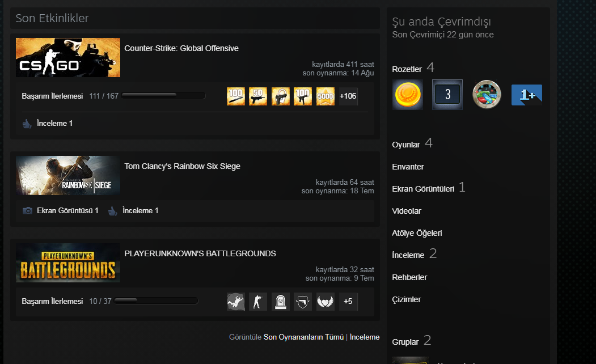View the PUBG winged heart achievement icon

pyautogui.click(x=326, y=302)
